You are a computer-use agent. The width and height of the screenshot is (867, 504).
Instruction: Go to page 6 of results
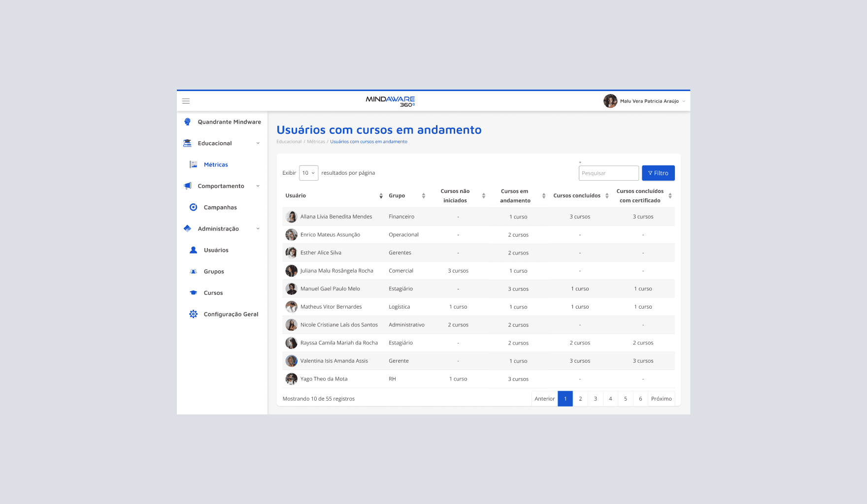point(640,399)
